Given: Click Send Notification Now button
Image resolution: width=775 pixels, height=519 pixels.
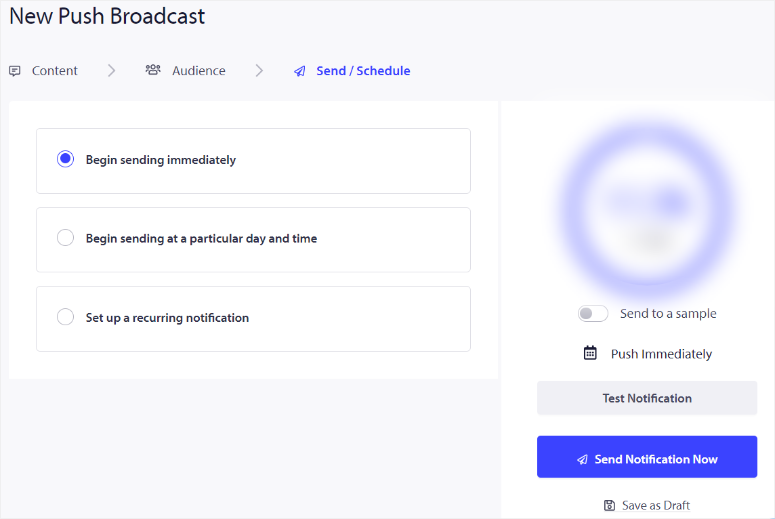Looking at the screenshot, I should tap(647, 457).
